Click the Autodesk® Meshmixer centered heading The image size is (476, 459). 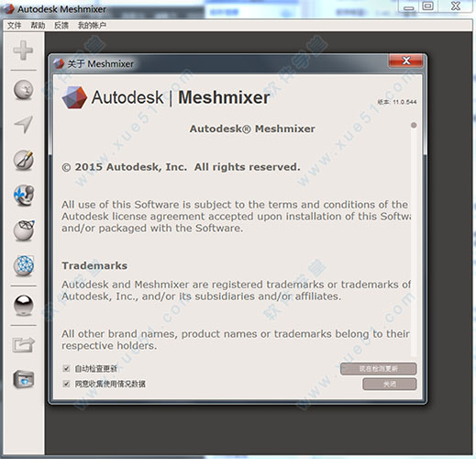(252, 129)
